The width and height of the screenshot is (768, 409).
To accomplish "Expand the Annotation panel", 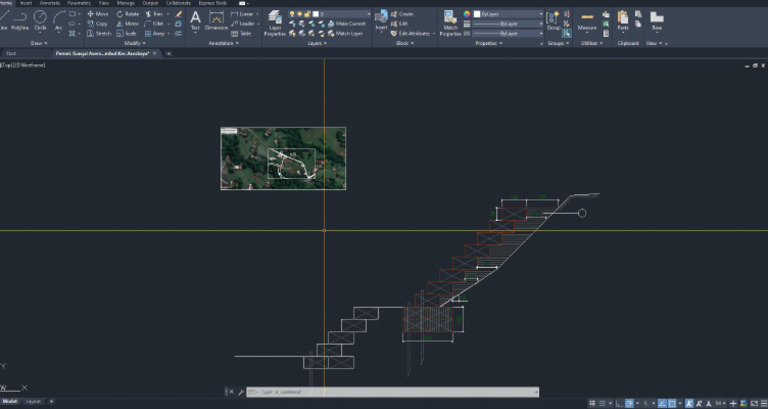I will 223,43.
